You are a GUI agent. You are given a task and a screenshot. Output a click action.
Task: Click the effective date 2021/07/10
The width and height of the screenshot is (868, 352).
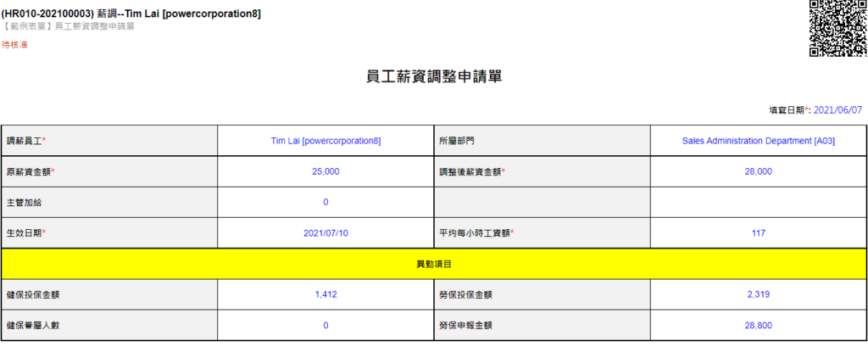click(x=325, y=233)
